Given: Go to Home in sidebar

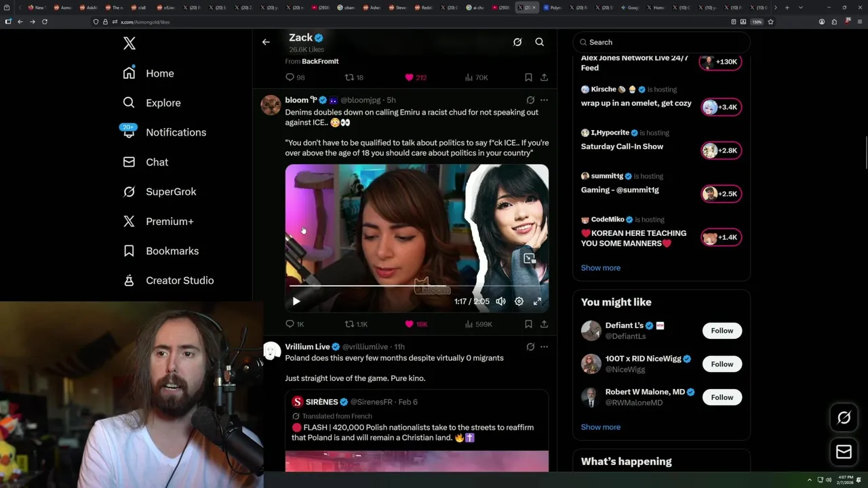Looking at the screenshot, I should (149, 73).
